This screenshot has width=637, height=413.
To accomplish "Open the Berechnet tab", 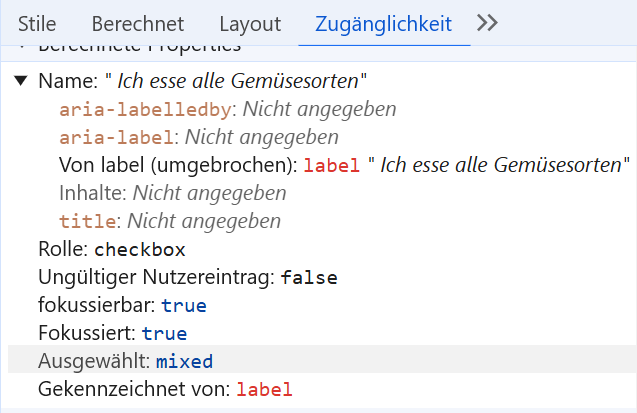I will (x=137, y=23).
